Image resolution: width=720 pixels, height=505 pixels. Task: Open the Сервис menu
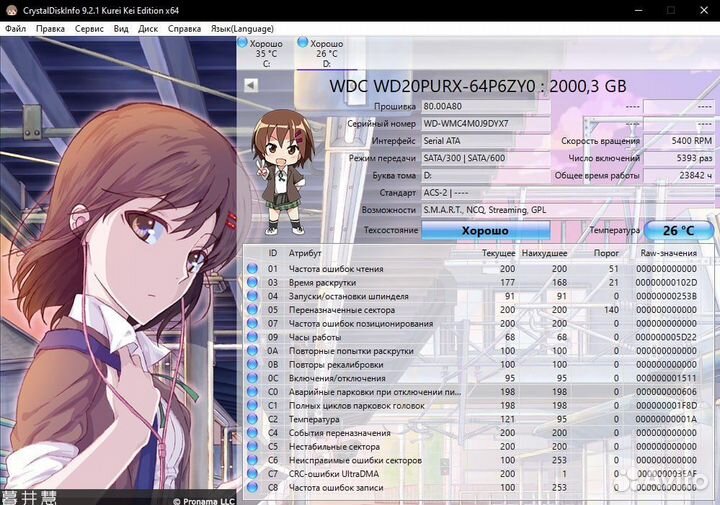(x=89, y=28)
